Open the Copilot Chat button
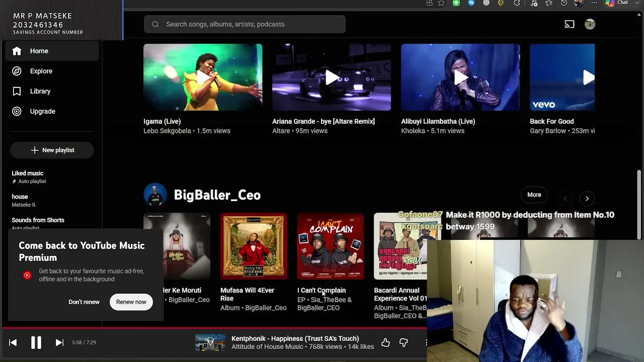 click(617, 3)
